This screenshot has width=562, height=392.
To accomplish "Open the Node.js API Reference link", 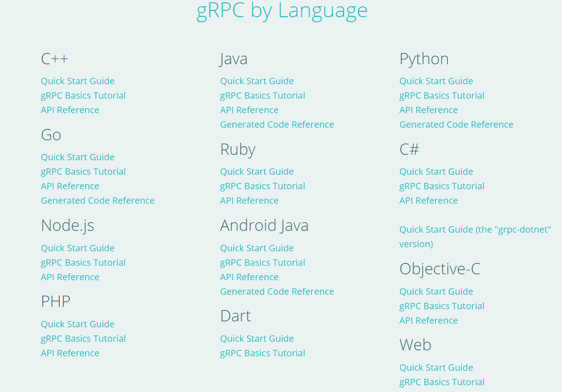I will tap(70, 277).
